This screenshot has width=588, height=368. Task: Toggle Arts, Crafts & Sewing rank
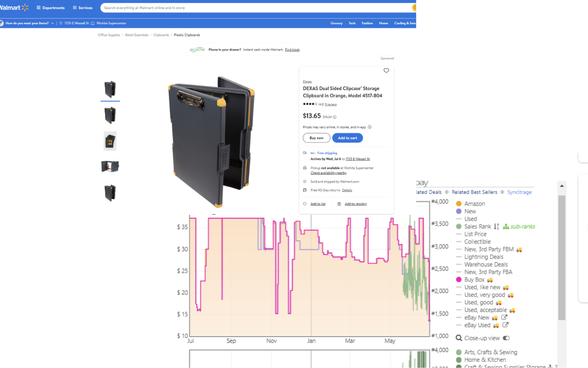(486, 352)
